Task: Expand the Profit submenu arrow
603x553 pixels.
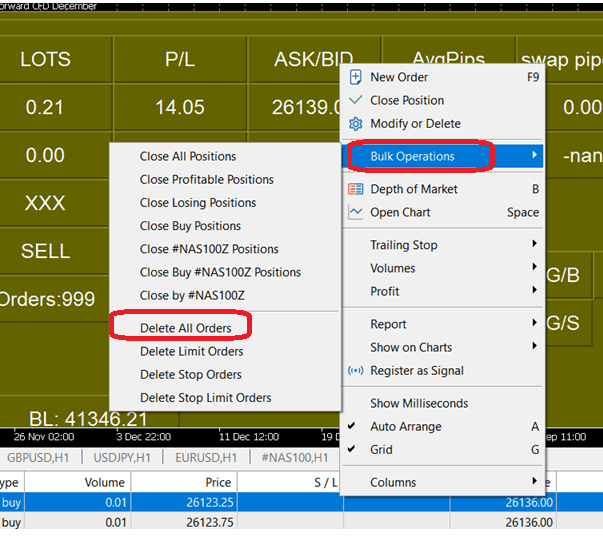Action: coord(535,290)
